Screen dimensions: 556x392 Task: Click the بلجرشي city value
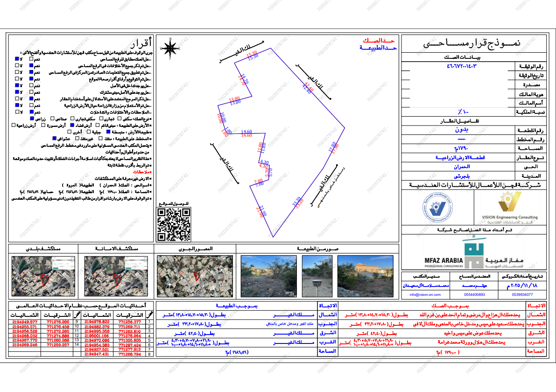point(462,176)
